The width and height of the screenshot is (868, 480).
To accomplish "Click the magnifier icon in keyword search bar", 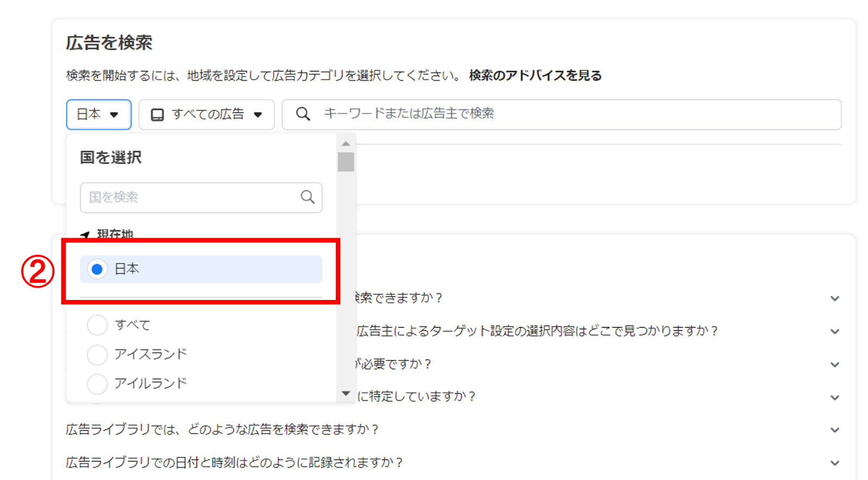I will 303,114.
